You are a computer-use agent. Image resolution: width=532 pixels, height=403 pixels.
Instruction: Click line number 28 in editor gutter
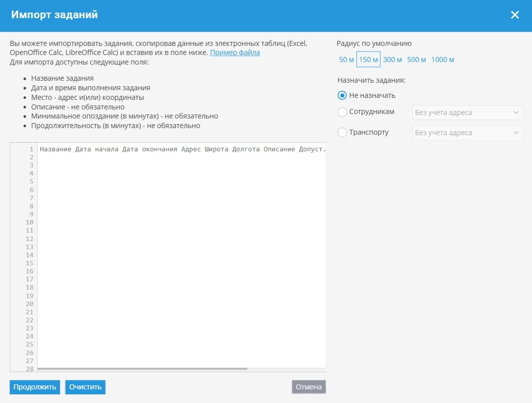[x=29, y=369]
